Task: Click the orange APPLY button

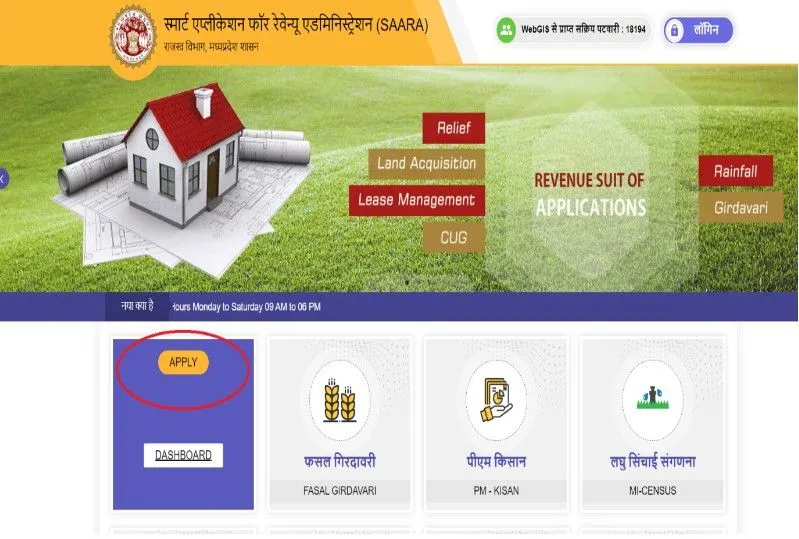Action: [x=183, y=362]
